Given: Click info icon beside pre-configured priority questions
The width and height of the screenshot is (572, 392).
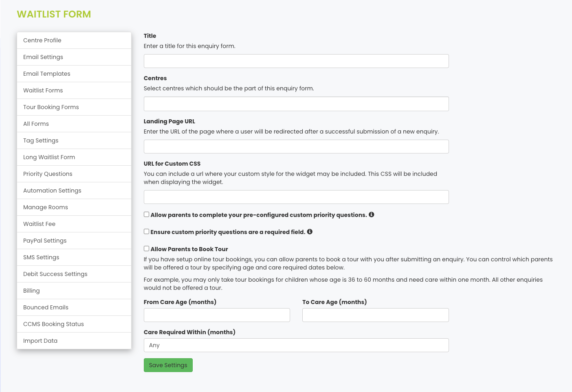Looking at the screenshot, I should (x=372, y=215).
